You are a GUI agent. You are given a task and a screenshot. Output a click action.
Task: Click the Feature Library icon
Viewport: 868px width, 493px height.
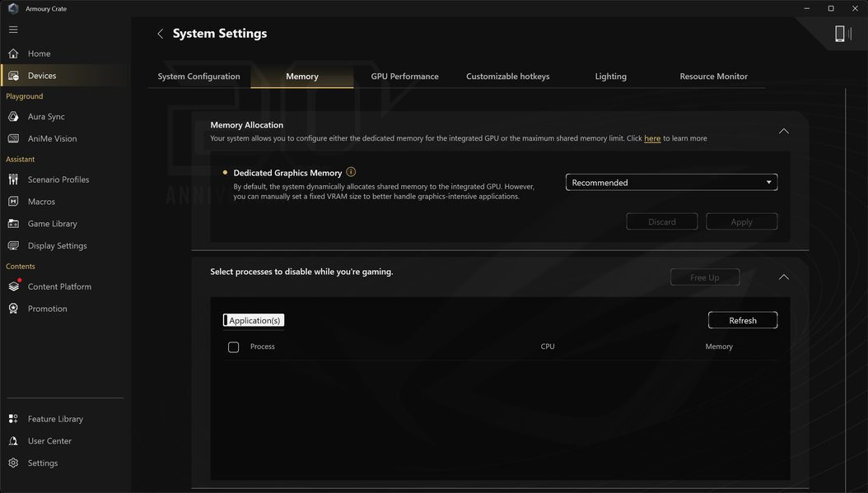[13, 419]
